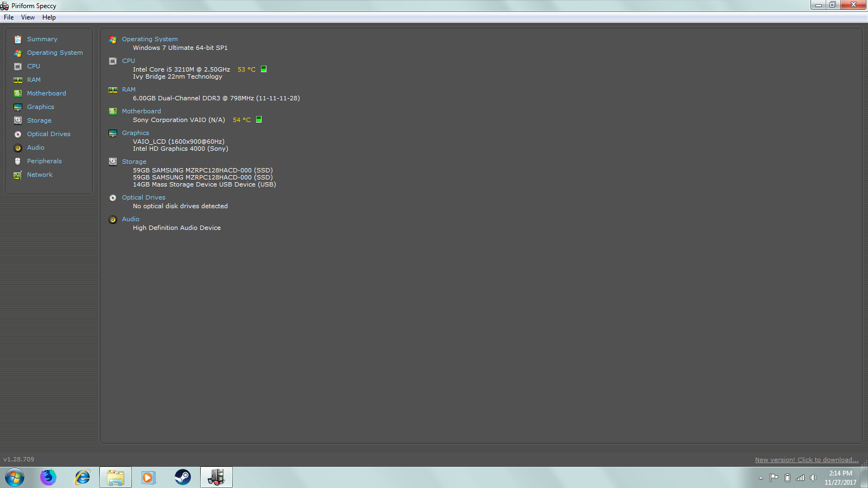Open the Help menu
868x488 pixels.
pyautogui.click(x=49, y=17)
